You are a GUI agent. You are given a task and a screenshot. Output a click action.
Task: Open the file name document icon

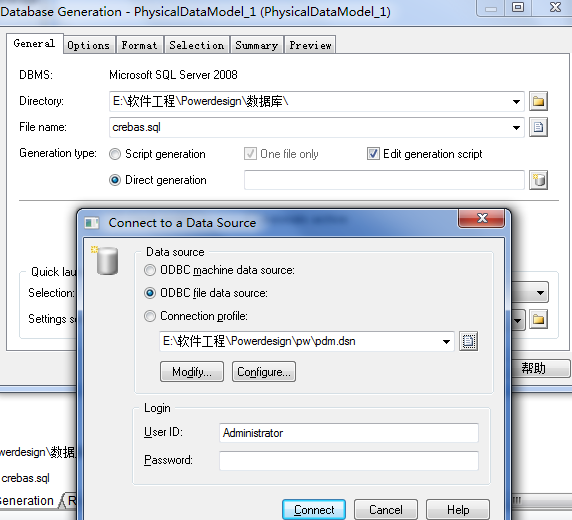click(538, 127)
